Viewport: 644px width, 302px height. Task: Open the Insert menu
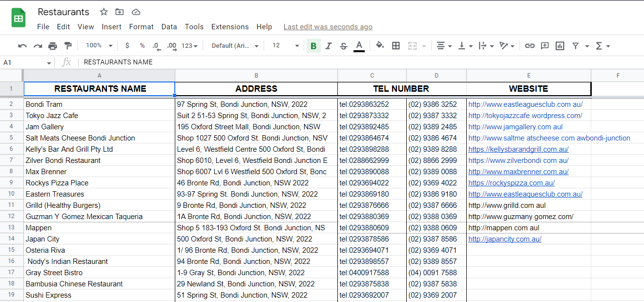111,27
